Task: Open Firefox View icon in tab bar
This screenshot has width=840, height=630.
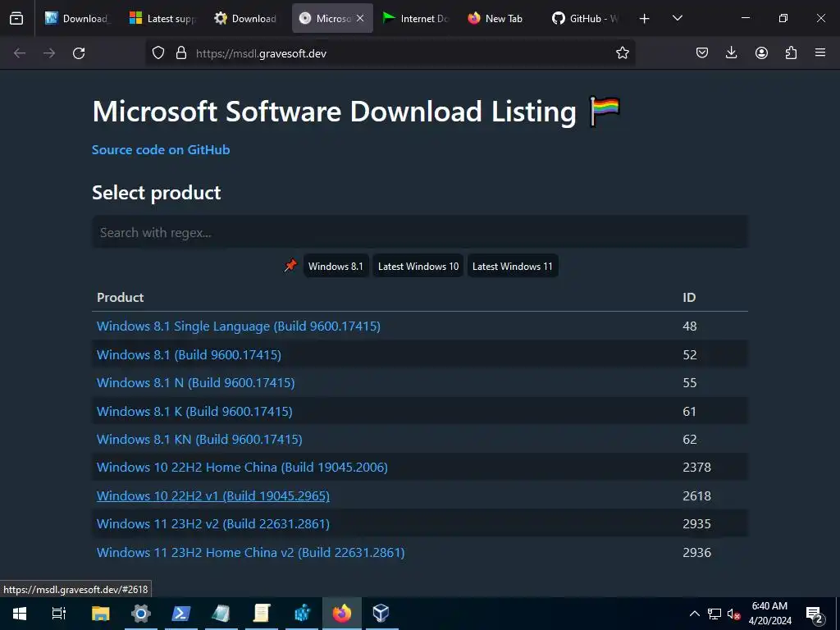Action: pyautogui.click(x=16, y=18)
